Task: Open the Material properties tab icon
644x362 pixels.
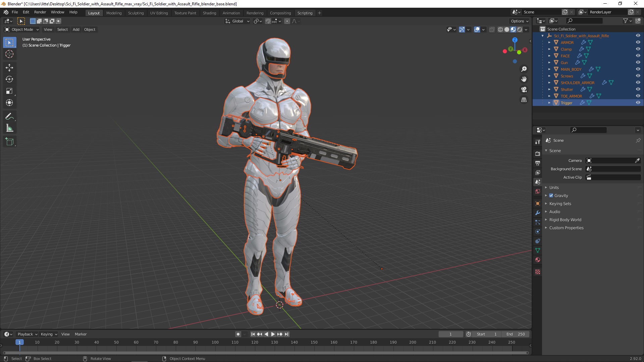Action: (538, 260)
